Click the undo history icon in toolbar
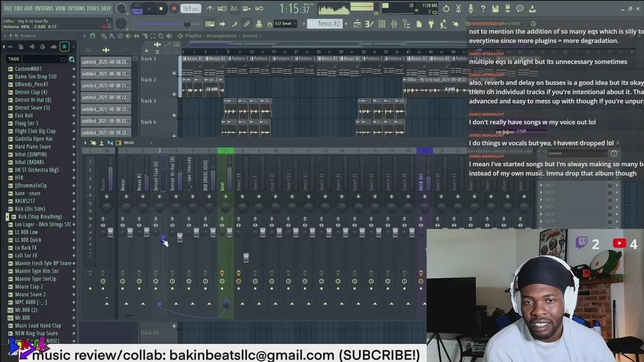This screenshot has height=362, width=644. (x=446, y=9)
